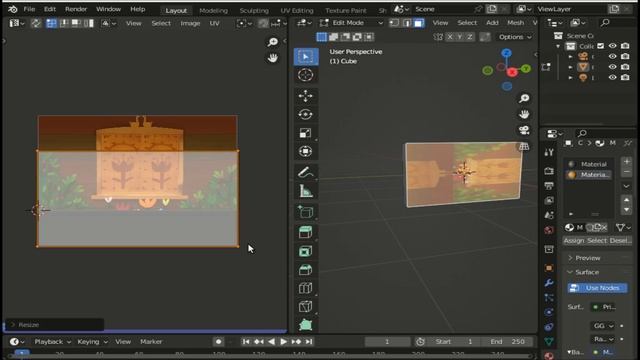Switch to the UV Editing workspace tab

pyautogui.click(x=297, y=10)
